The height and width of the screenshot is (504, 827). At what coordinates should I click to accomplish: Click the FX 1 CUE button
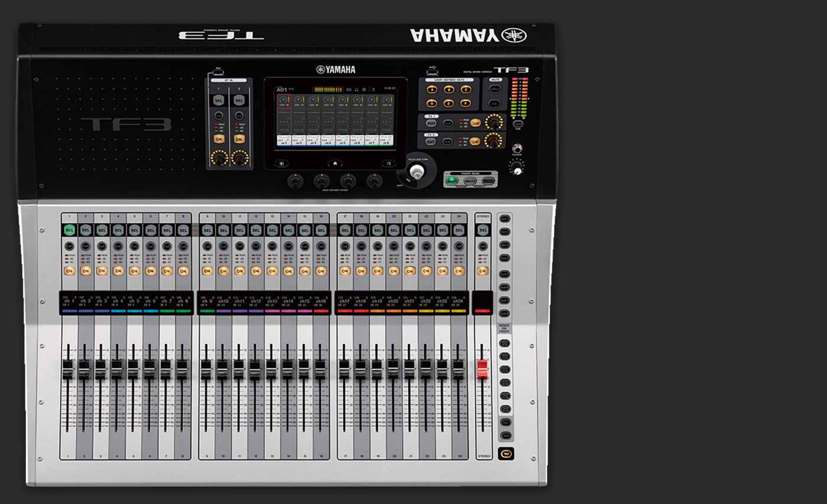448,123
